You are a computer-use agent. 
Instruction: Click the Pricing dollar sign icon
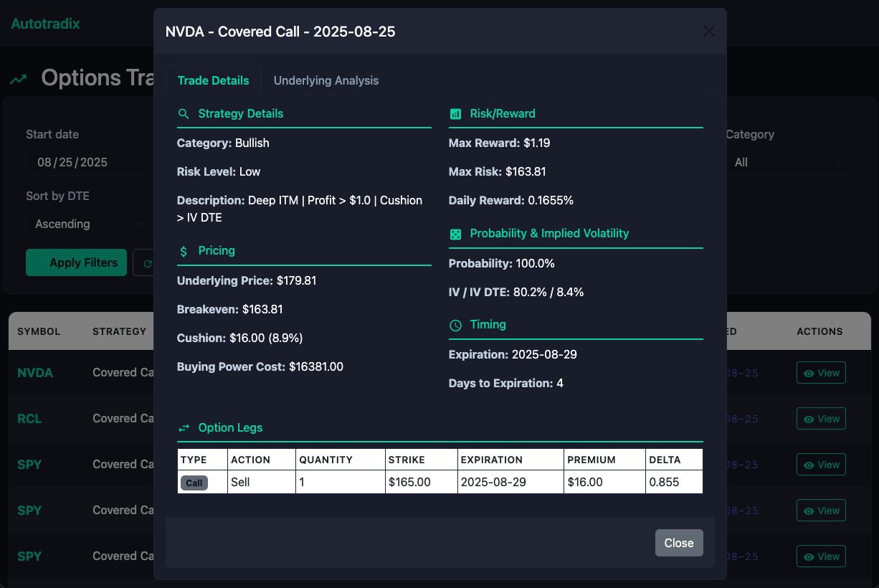click(184, 251)
